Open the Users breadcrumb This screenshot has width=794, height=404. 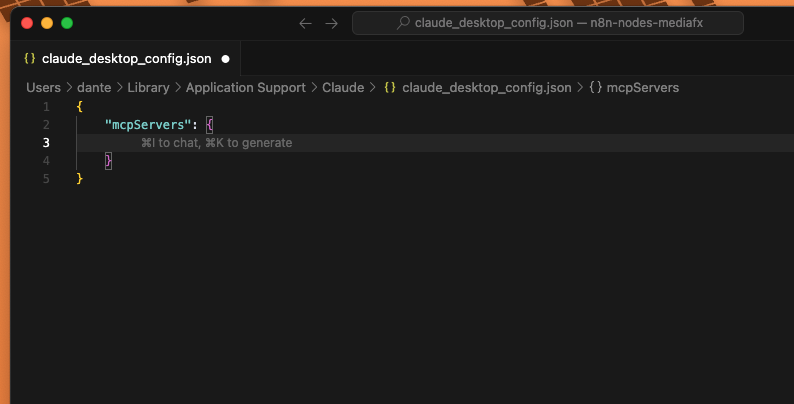[x=44, y=88]
